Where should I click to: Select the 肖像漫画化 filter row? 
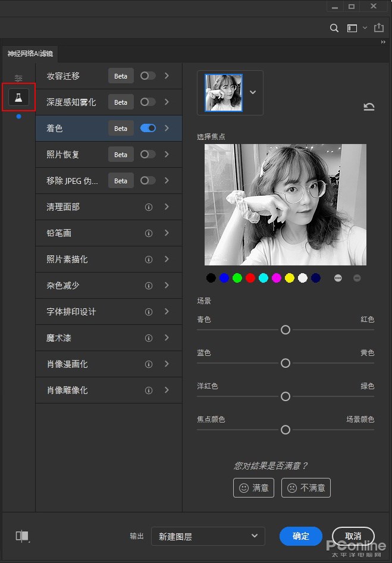[109, 364]
